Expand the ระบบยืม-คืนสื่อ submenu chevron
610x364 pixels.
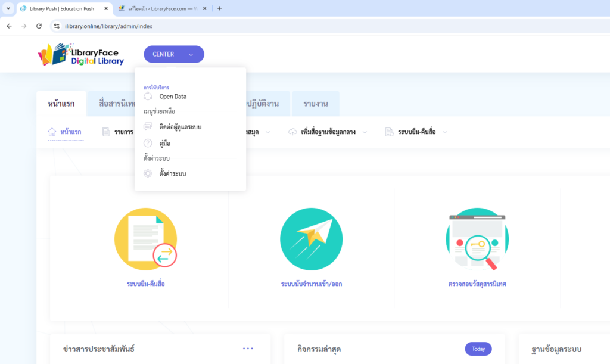click(444, 132)
